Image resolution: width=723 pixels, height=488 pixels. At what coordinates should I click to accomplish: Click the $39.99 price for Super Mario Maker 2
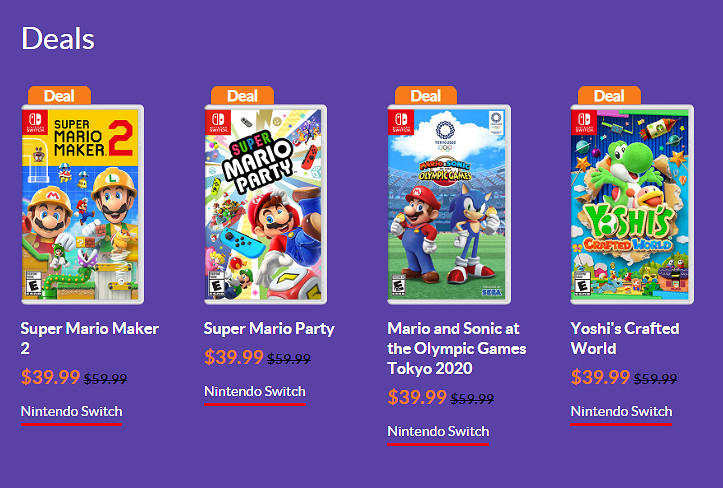50,377
